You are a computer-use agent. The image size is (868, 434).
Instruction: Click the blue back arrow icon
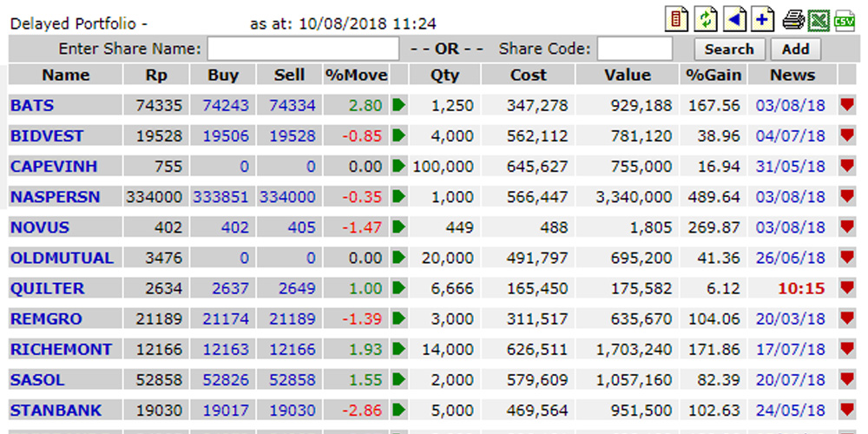736,19
